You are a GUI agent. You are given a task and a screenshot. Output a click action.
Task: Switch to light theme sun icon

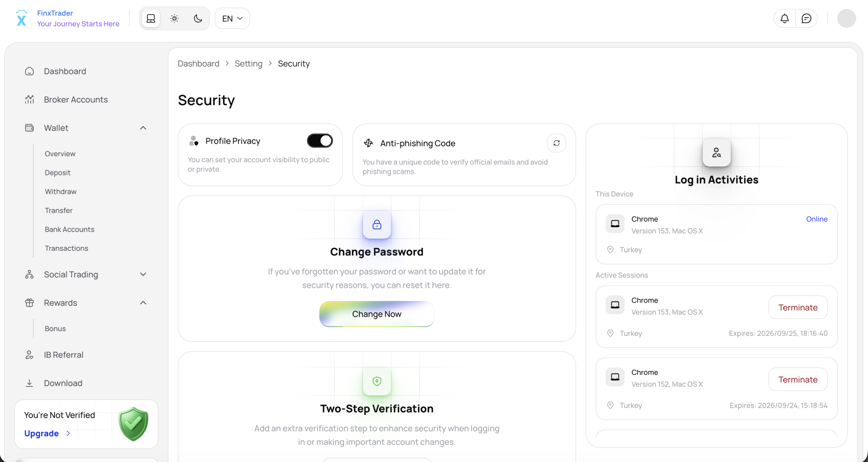(174, 18)
